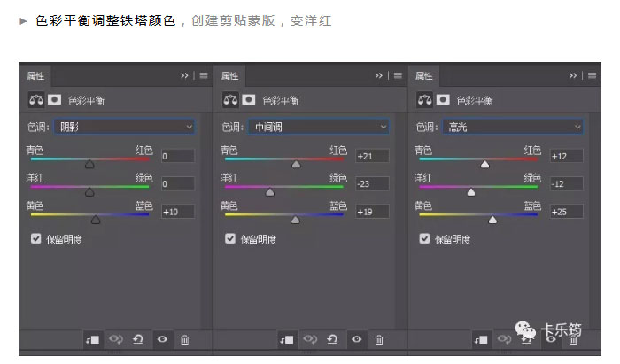This screenshot has width=620, height=364.
Task: Click 青色-红色 slider handle in 中间调 panel
Action: [296, 164]
